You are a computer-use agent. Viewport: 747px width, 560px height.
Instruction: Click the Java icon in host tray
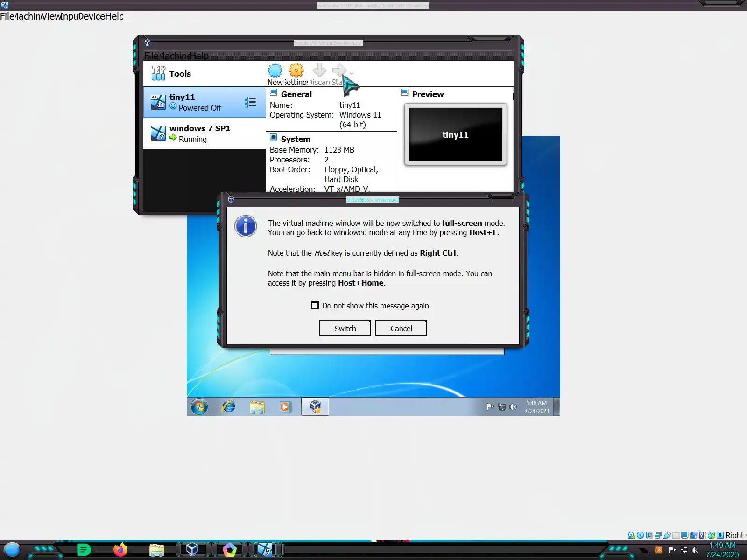click(x=659, y=550)
